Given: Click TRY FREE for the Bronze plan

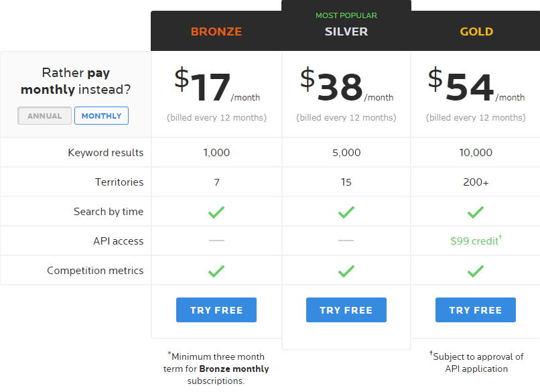Looking at the screenshot, I should (216, 310).
